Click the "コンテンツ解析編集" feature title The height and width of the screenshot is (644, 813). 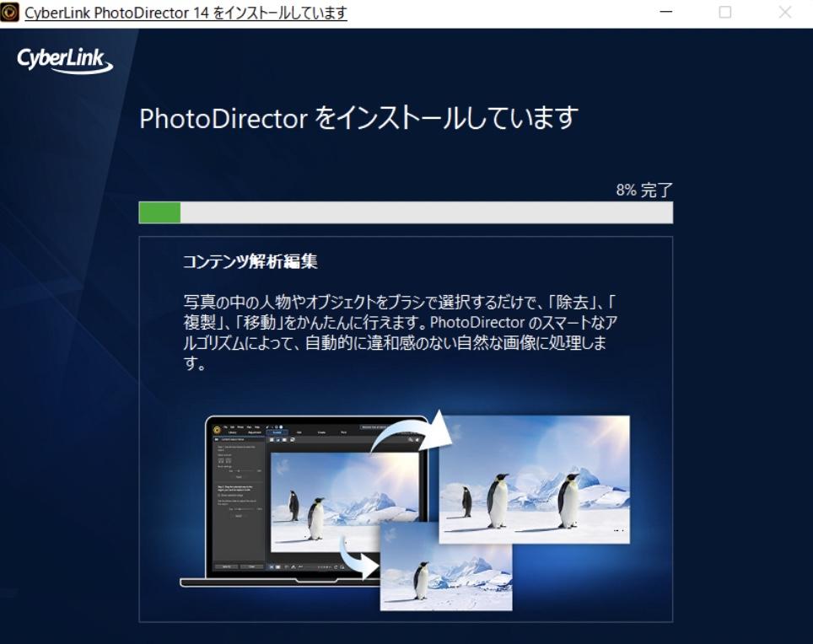(x=250, y=261)
